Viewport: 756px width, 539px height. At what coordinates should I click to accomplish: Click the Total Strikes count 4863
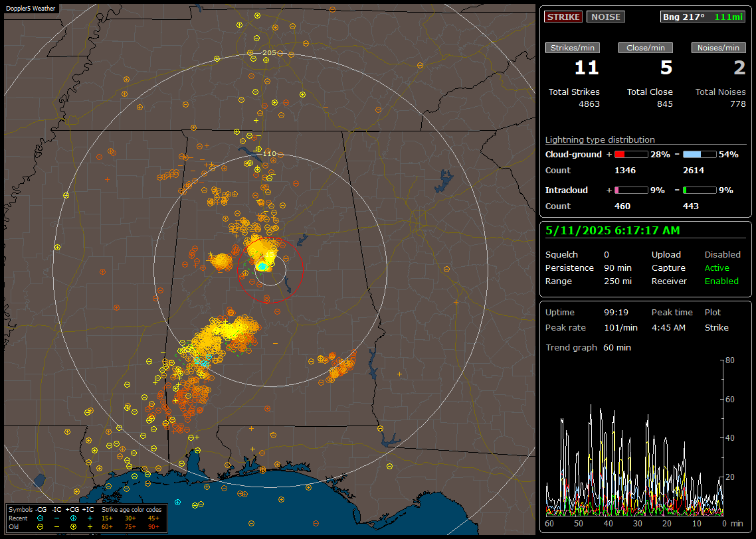tap(589, 104)
